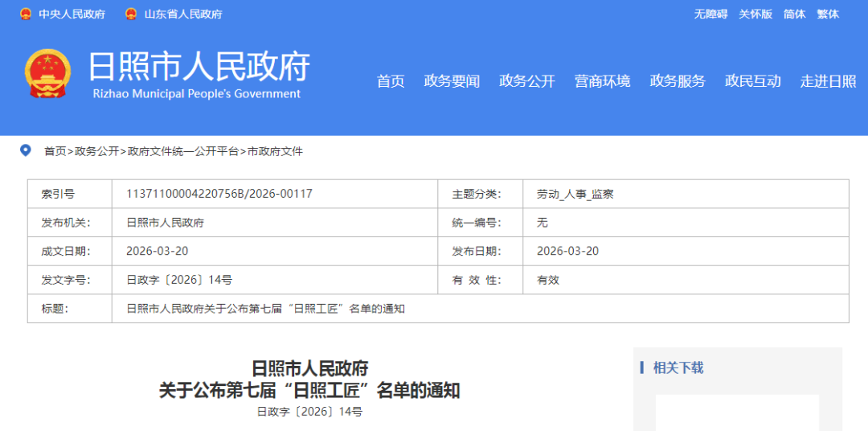Enable 无障碍 accessibility mode
The image size is (868, 431).
710,14
